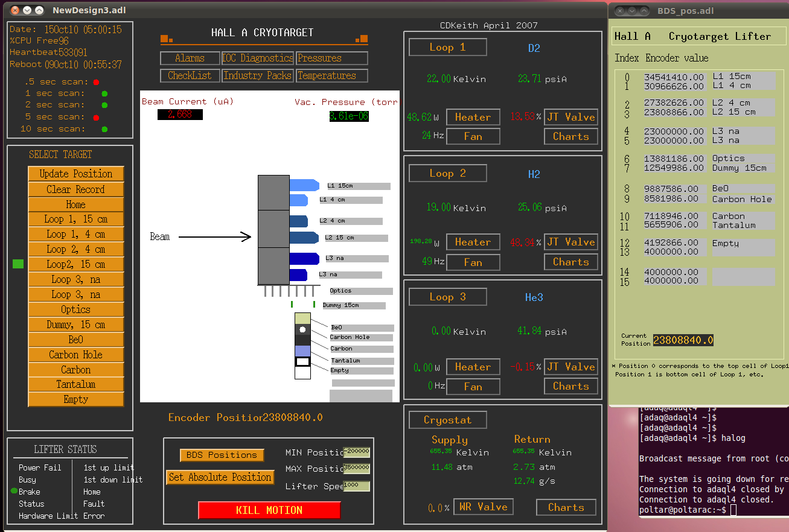
Task: Open Loop 2 Fan controls
Action: 473,262
